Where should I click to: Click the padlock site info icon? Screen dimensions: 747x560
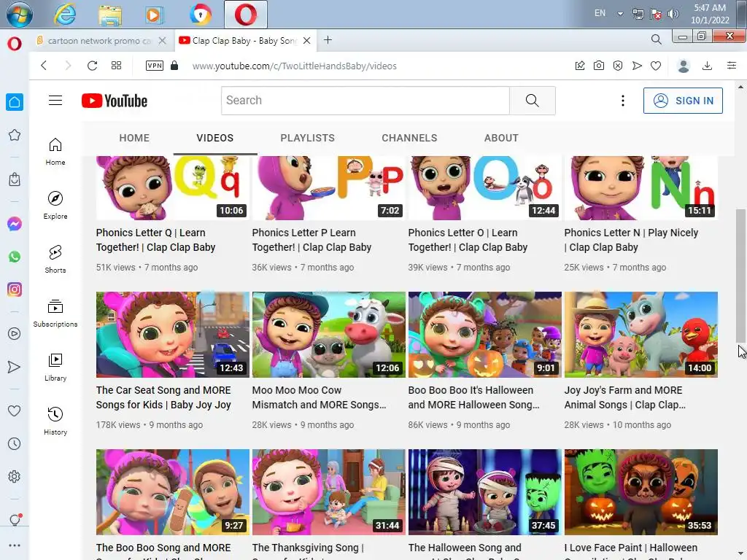pos(174,65)
